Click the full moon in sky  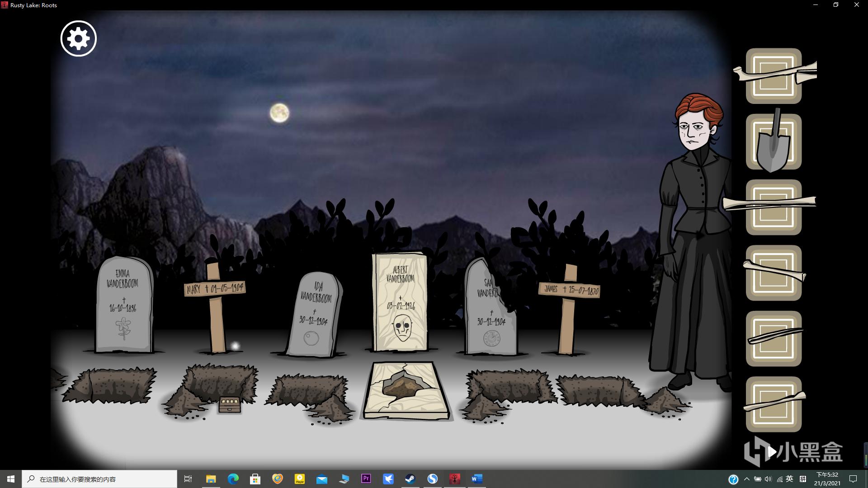[279, 113]
